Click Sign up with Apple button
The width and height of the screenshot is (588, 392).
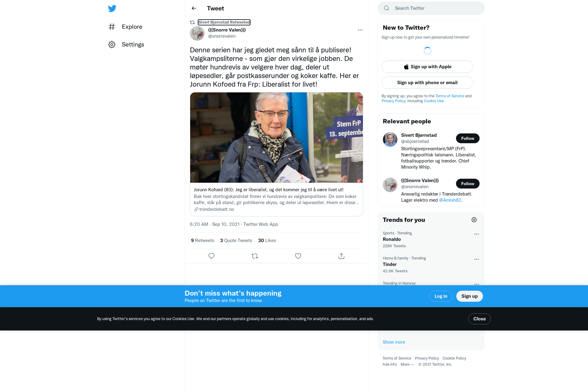point(428,67)
